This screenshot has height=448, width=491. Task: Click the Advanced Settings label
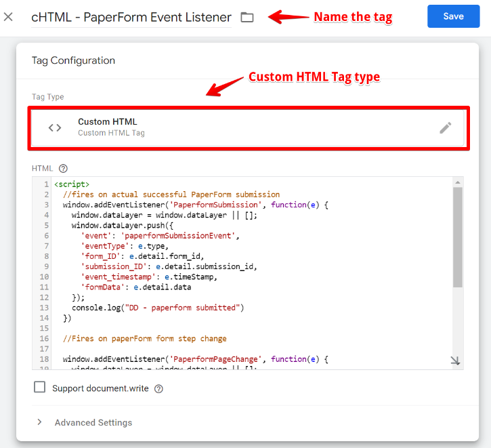pyautogui.click(x=93, y=422)
